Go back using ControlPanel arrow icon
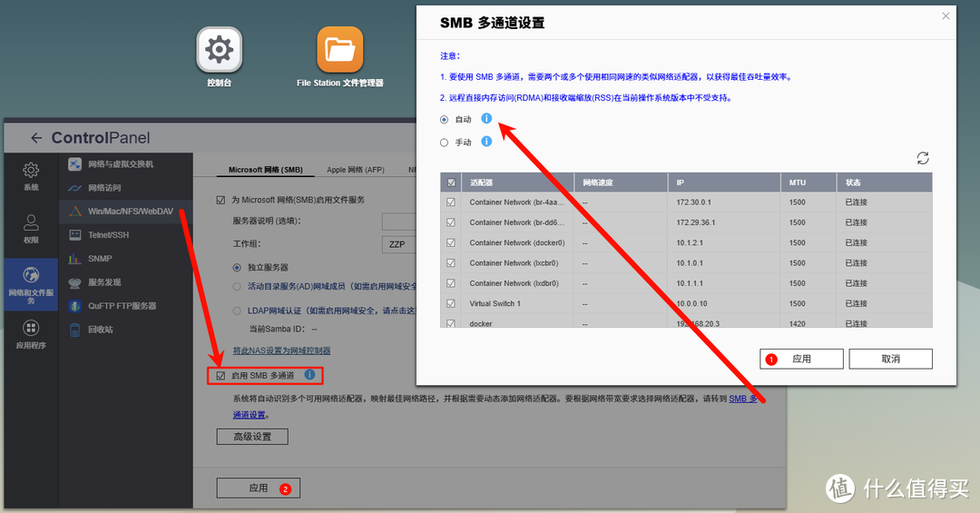Viewport: 980px width, 513px height. (36, 138)
